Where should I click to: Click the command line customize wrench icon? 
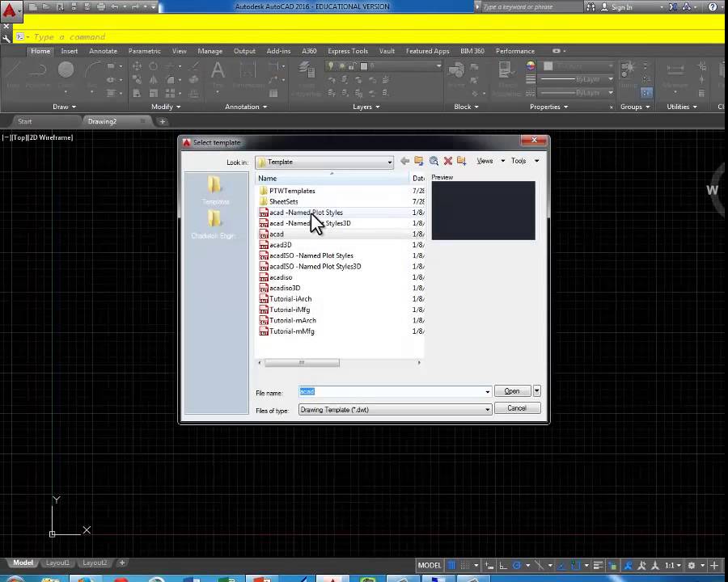(x=6, y=39)
